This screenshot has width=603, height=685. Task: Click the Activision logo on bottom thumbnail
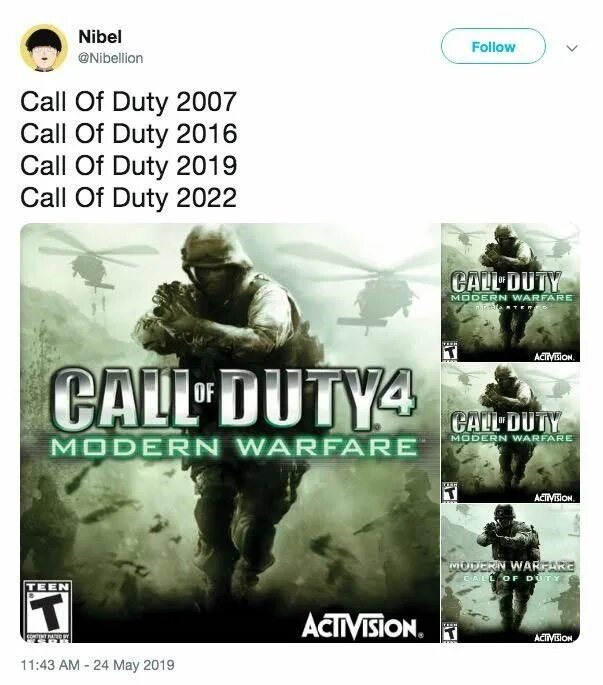(554, 638)
